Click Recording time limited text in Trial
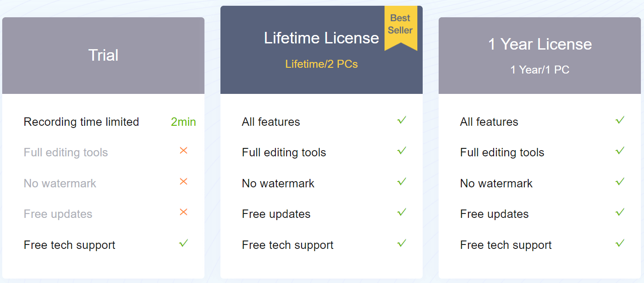 pos(81,122)
